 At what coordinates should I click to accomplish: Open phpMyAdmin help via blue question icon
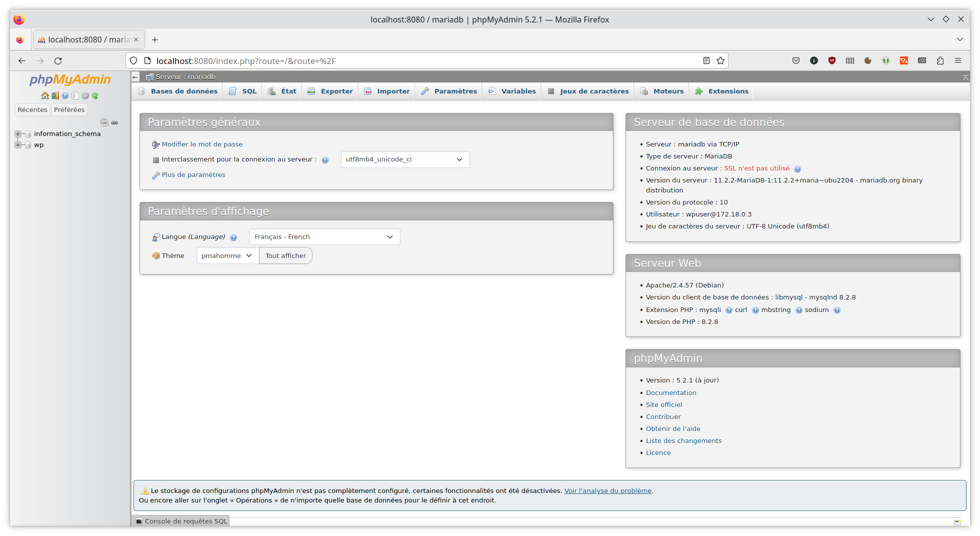coord(65,95)
